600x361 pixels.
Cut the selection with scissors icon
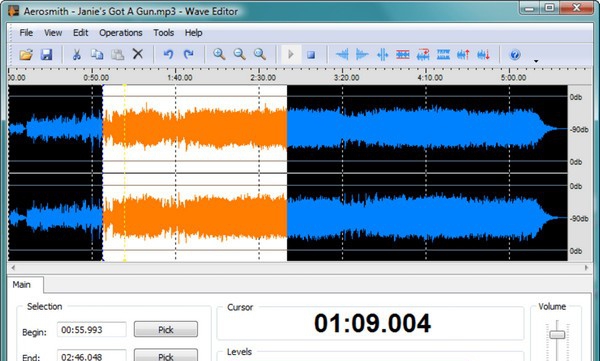[77, 54]
